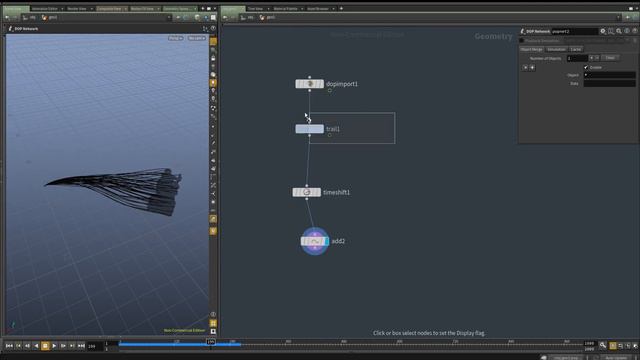Open the Animation Editor tab
Viewport: 640px width, 360px height.
click(45, 9)
